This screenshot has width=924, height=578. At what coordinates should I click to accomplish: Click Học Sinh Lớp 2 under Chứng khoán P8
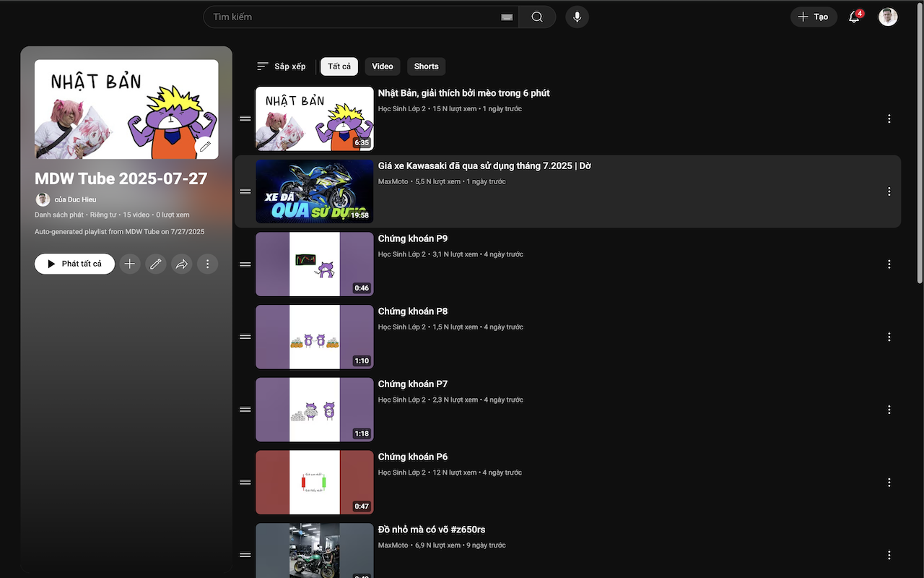[x=401, y=327]
